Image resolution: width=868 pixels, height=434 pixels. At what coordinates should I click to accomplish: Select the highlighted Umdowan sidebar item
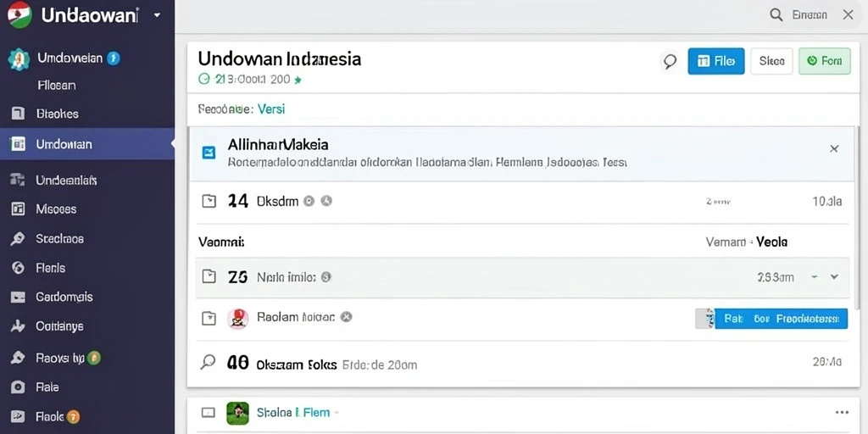point(87,144)
